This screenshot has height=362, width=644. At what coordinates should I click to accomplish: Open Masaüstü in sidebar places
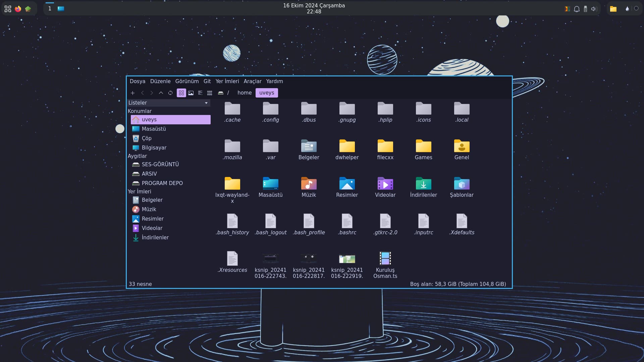click(x=171, y=129)
